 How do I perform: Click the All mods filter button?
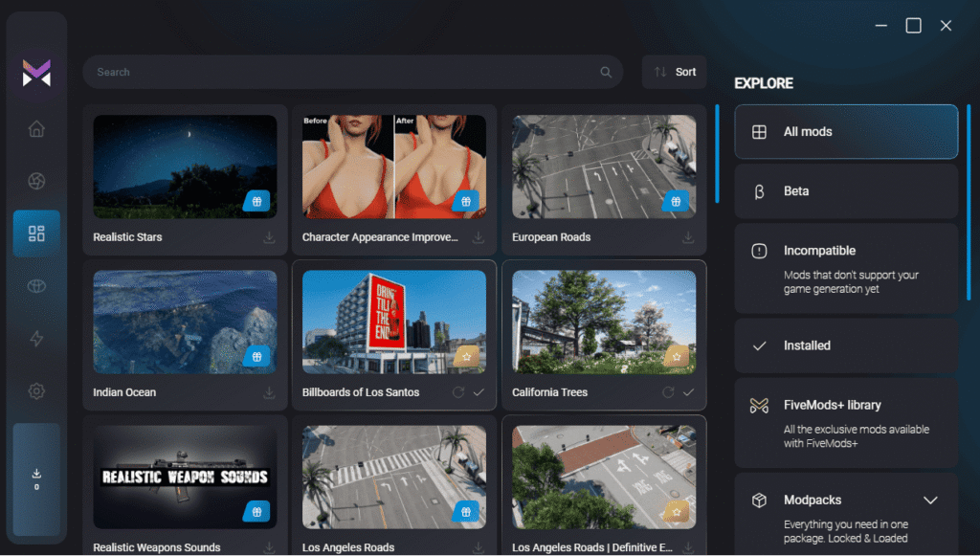coord(846,131)
